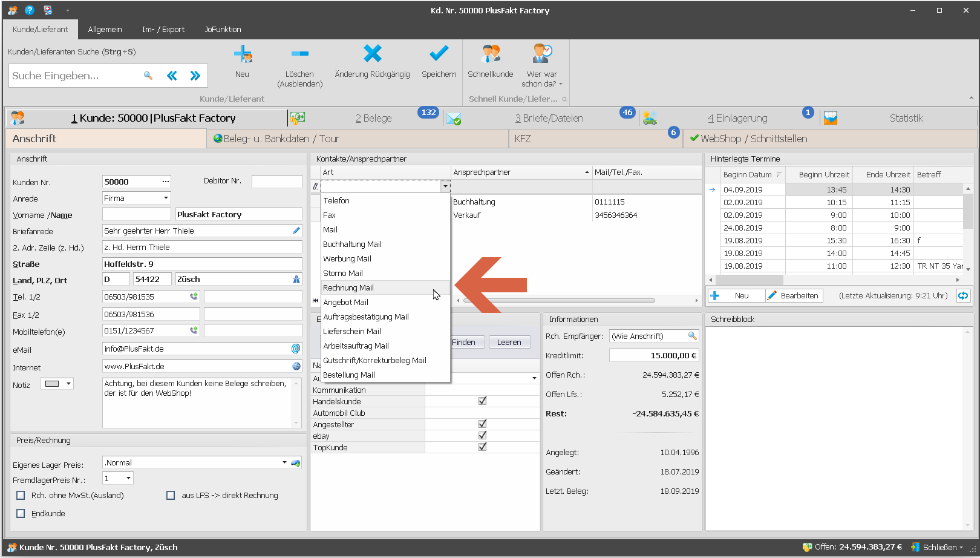Dial Tel. 1 number with phone icon
This screenshot has width=980, height=558.
[x=194, y=297]
